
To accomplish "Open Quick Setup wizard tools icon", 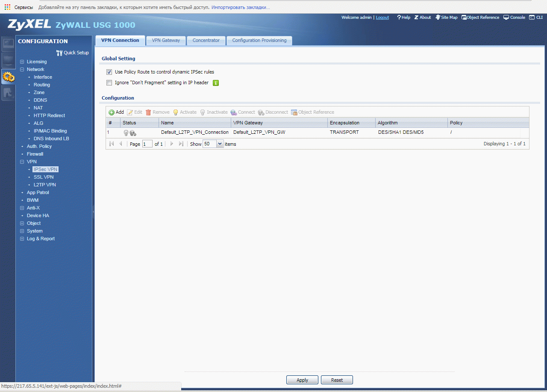I will 59,53.
